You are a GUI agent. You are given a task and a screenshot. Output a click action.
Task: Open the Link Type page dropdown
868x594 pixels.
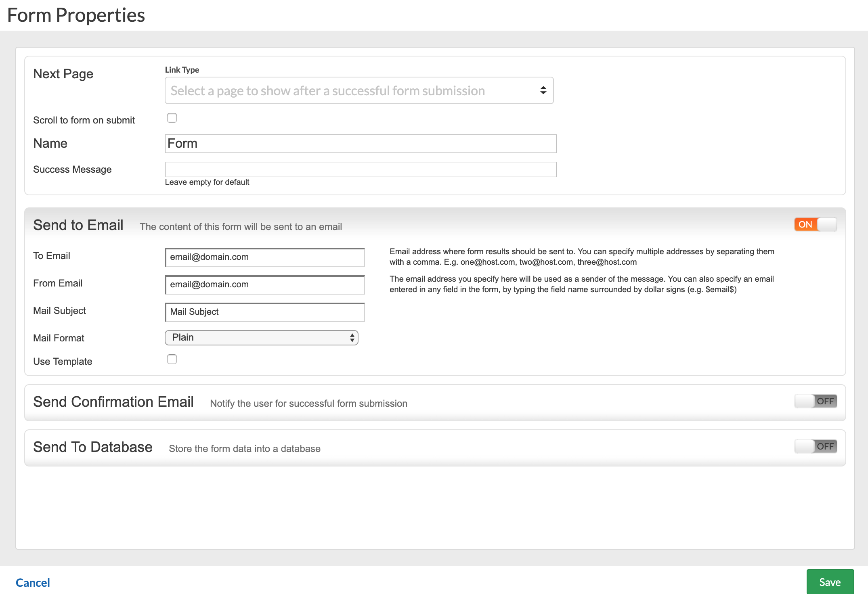point(359,91)
